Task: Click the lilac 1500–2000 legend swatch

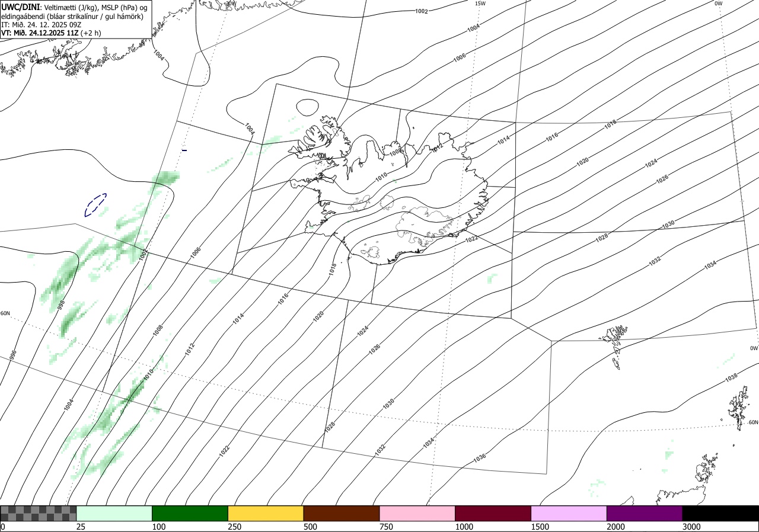Action: (x=569, y=513)
